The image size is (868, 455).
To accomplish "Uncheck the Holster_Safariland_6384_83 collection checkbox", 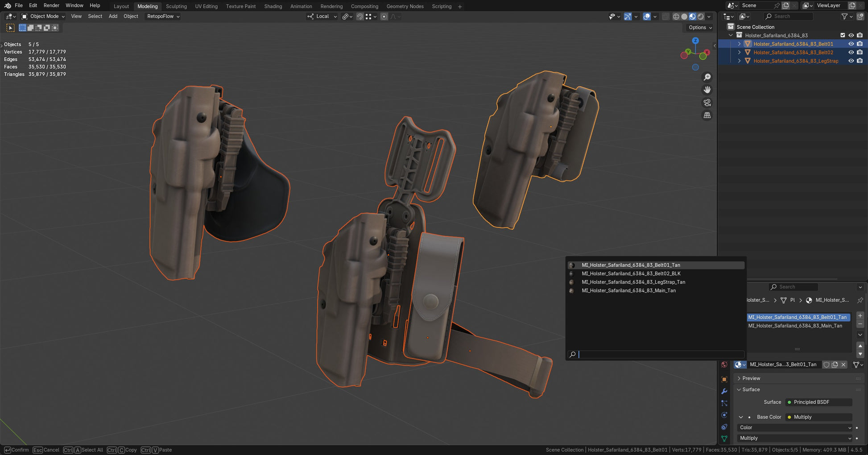I will [x=843, y=35].
